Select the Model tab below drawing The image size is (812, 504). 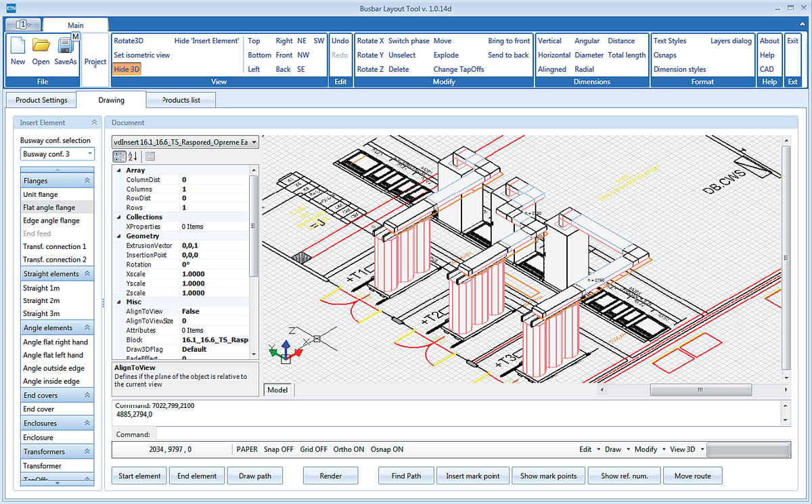pos(277,390)
